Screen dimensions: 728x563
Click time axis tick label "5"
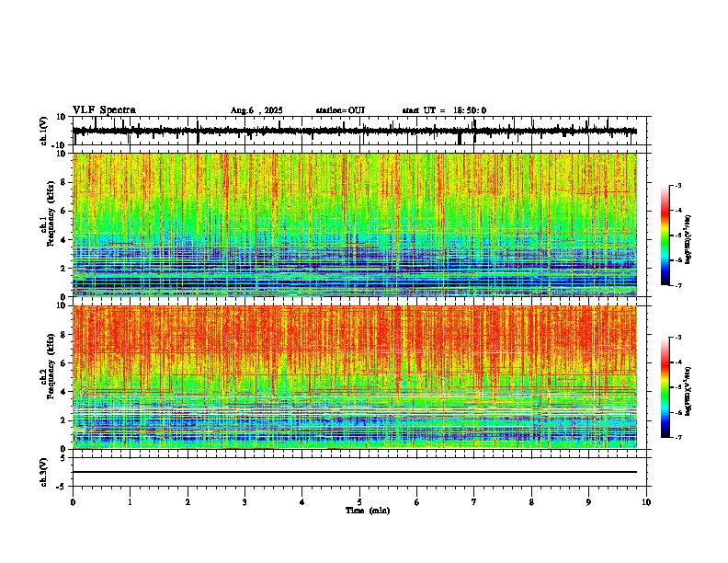click(x=359, y=502)
